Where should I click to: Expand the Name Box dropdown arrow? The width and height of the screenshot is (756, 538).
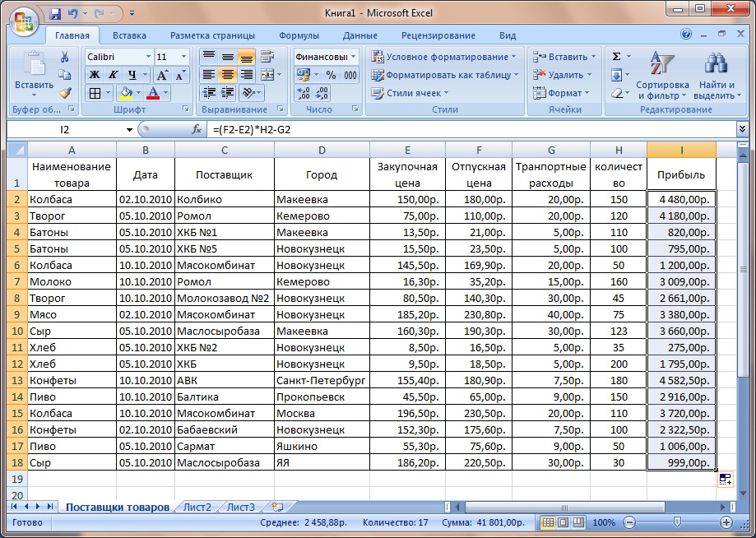129,130
